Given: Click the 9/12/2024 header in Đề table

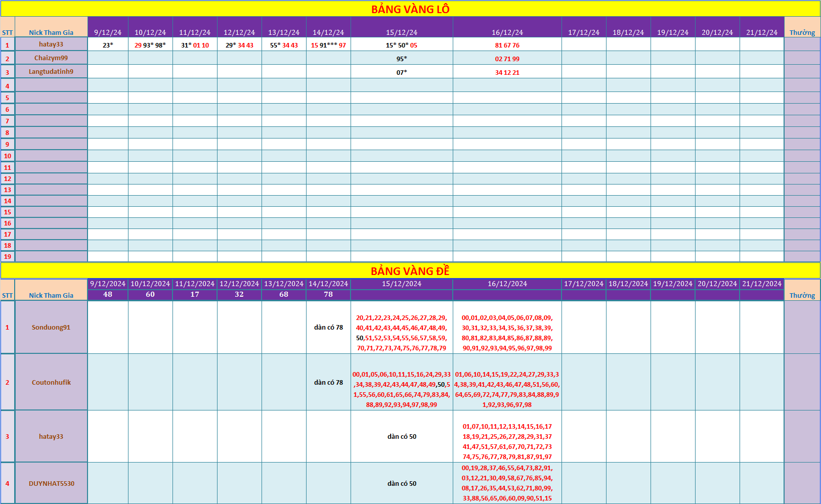Looking at the screenshot, I should tap(108, 284).
